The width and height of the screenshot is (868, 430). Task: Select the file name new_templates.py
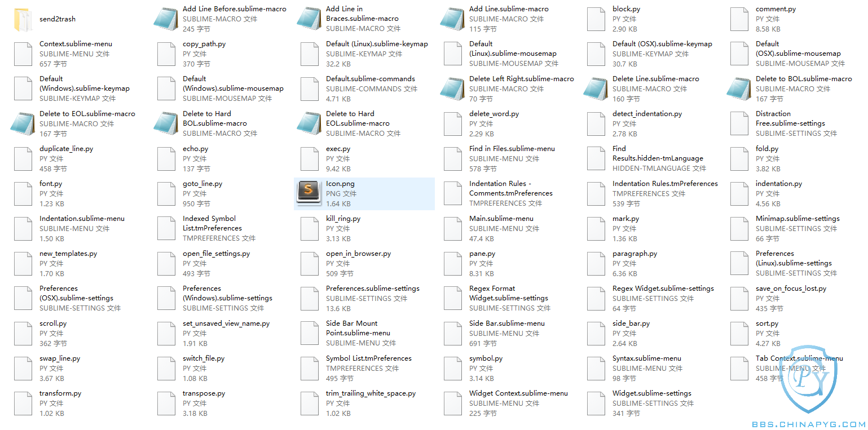(x=68, y=254)
